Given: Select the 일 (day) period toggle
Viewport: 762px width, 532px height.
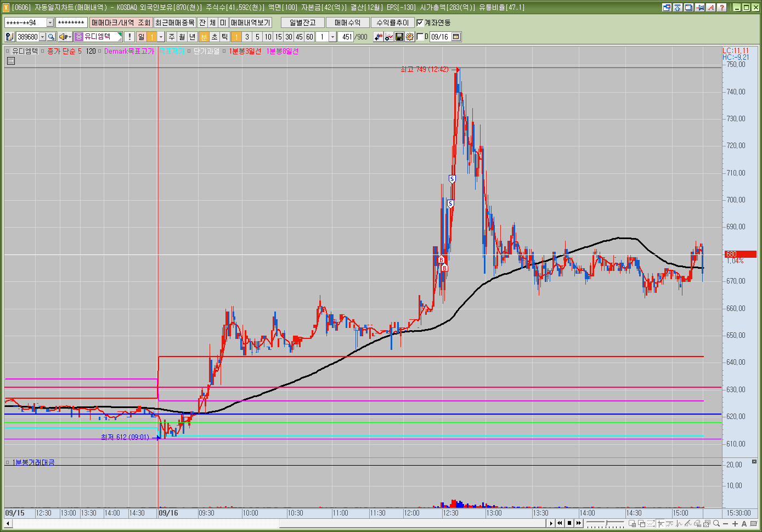Looking at the screenshot, I should [x=142, y=37].
